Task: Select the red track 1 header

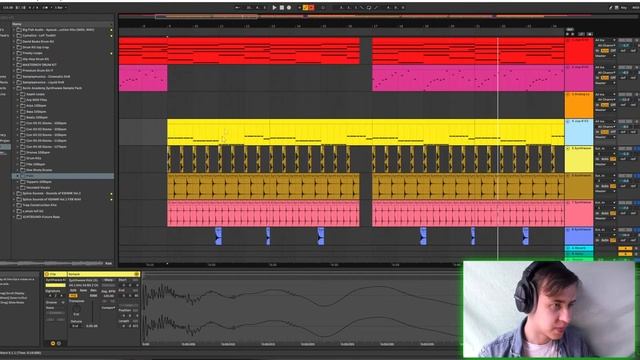Action: [x=579, y=51]
